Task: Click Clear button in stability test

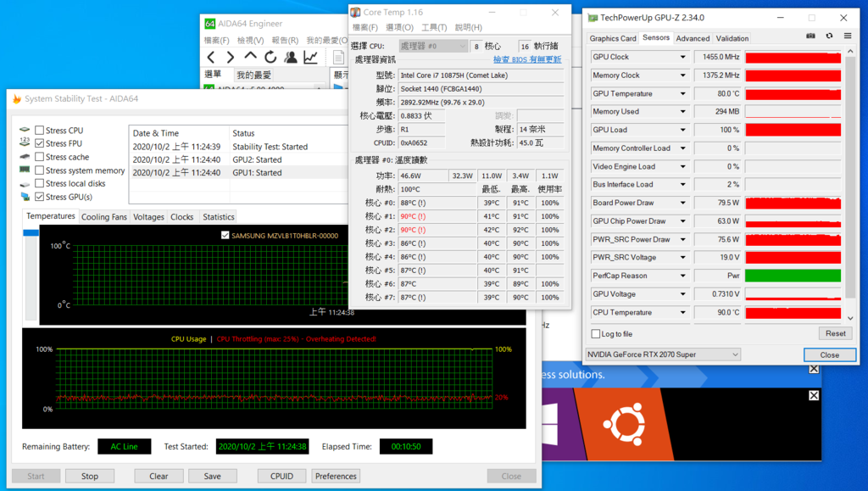Action: (159, 476)
